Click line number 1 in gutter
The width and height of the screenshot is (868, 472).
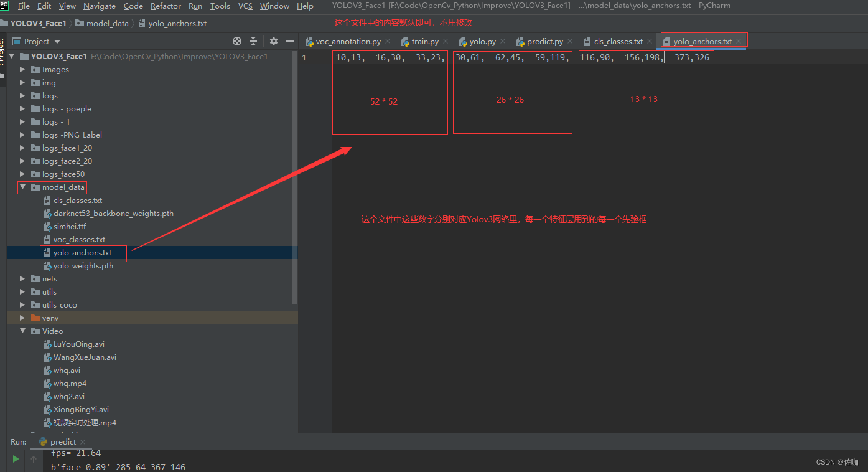click(x=304, y=57)
